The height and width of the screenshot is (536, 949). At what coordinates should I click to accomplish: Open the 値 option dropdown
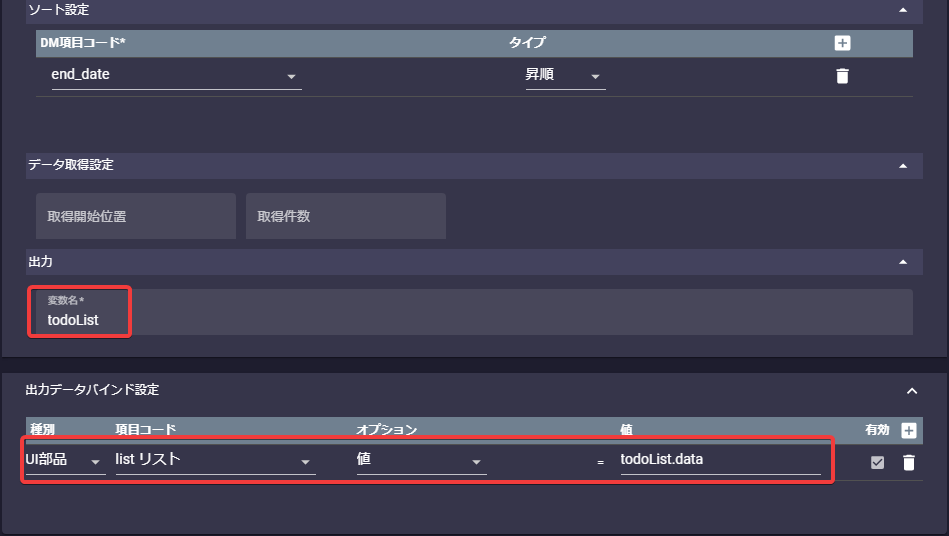pos(421,460)
